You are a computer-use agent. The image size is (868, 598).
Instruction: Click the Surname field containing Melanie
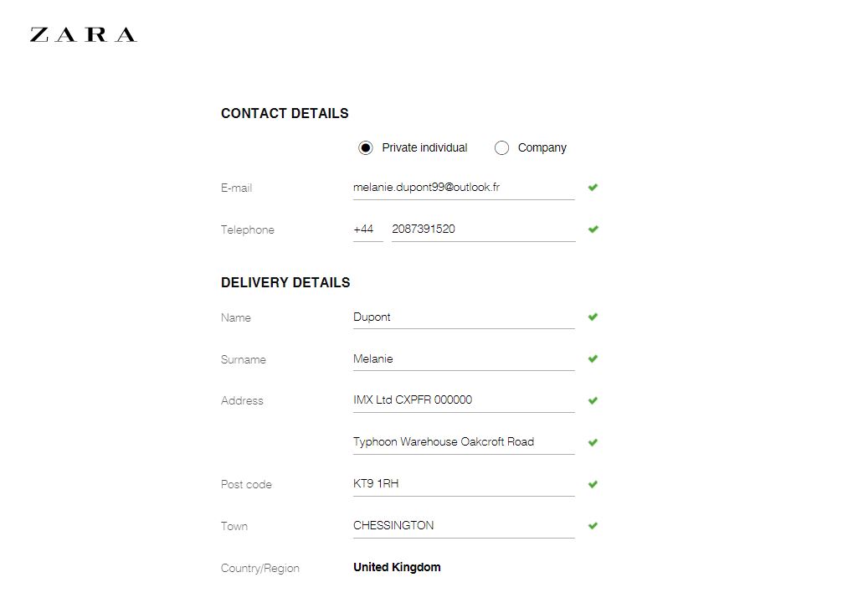coord(464,359)
